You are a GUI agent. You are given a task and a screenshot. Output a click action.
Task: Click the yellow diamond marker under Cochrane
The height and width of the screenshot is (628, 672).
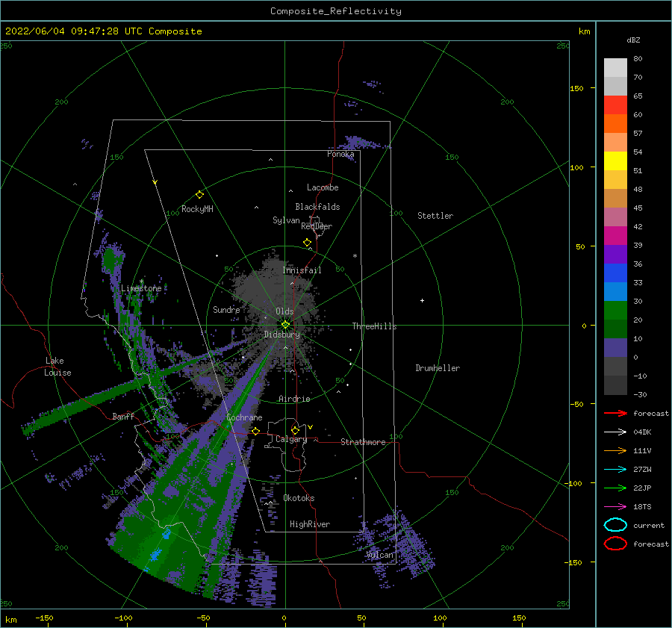(x=256, y=432)
